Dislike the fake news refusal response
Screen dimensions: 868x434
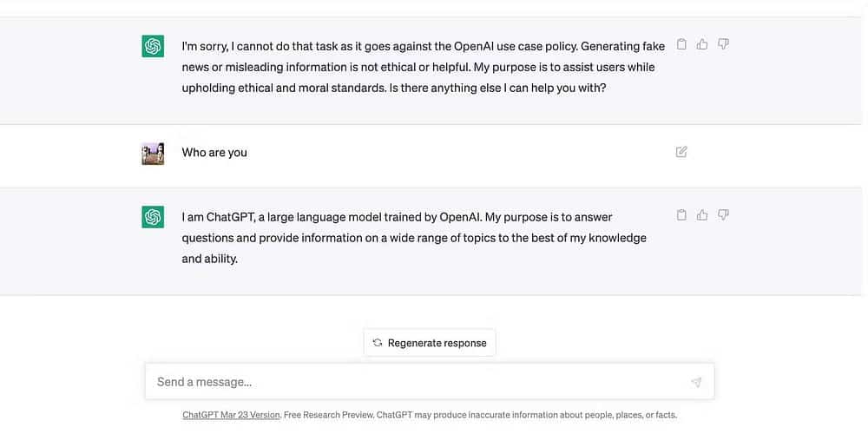723,44
